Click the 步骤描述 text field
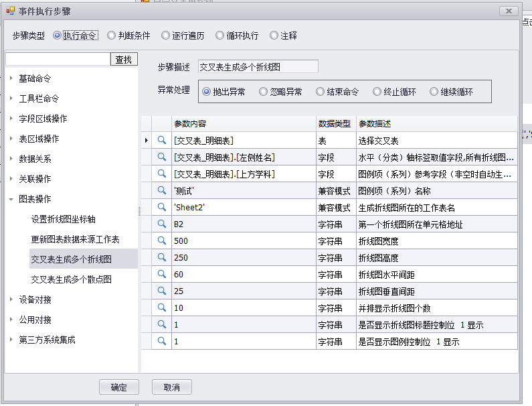 (258, 66)
